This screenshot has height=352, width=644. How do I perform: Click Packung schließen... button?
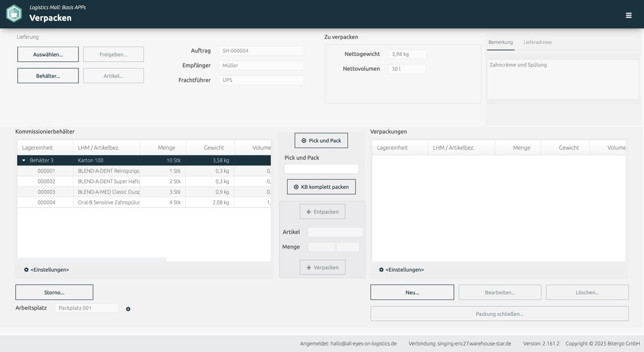[500, 314]
